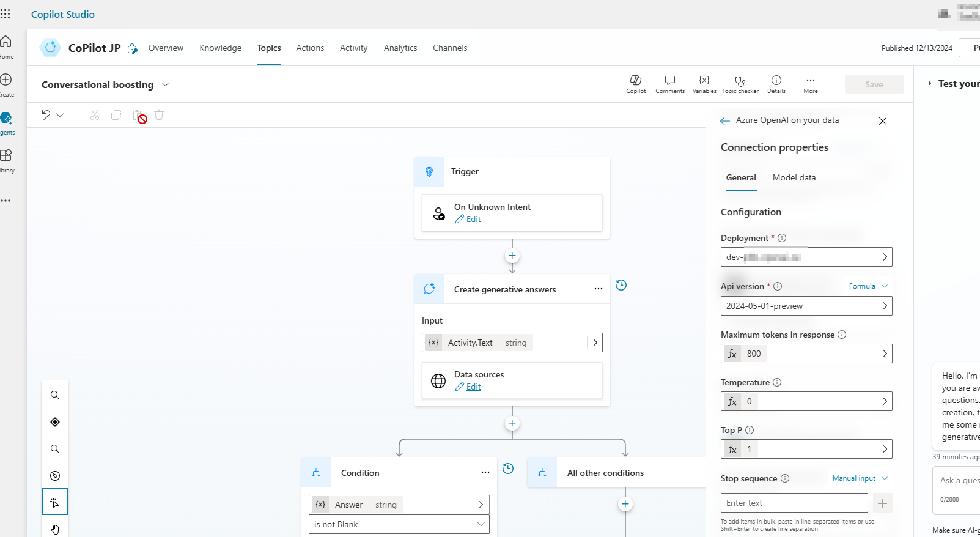980x537 pixels.
Task: Click the edit agent icon next to CoPilot JP
Action: [x=133, y=48]
